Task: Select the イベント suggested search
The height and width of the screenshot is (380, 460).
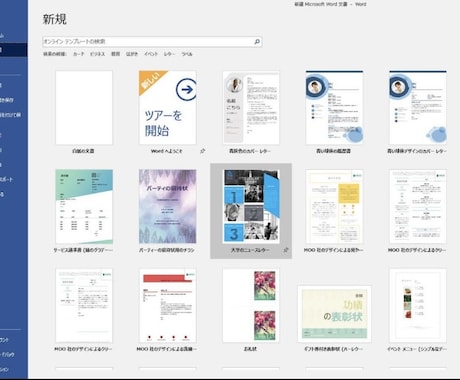Action: [151, 54]
